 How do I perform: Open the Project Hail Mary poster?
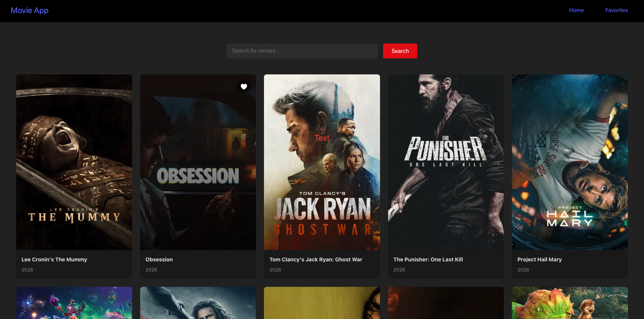(x=570, y=162)
